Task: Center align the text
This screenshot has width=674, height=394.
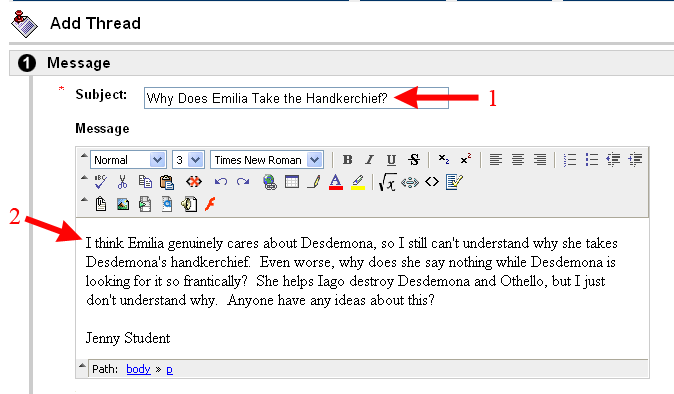Action: 518,160
